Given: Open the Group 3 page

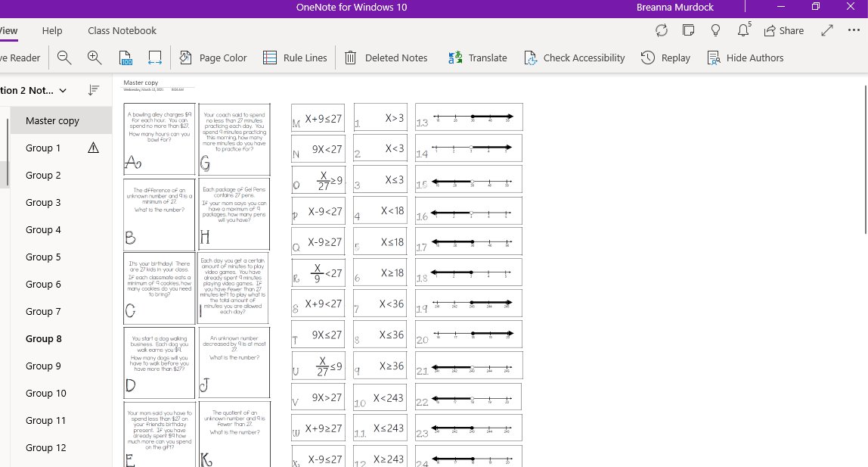Looking at the screenshot, I should (x=61, y=202).
